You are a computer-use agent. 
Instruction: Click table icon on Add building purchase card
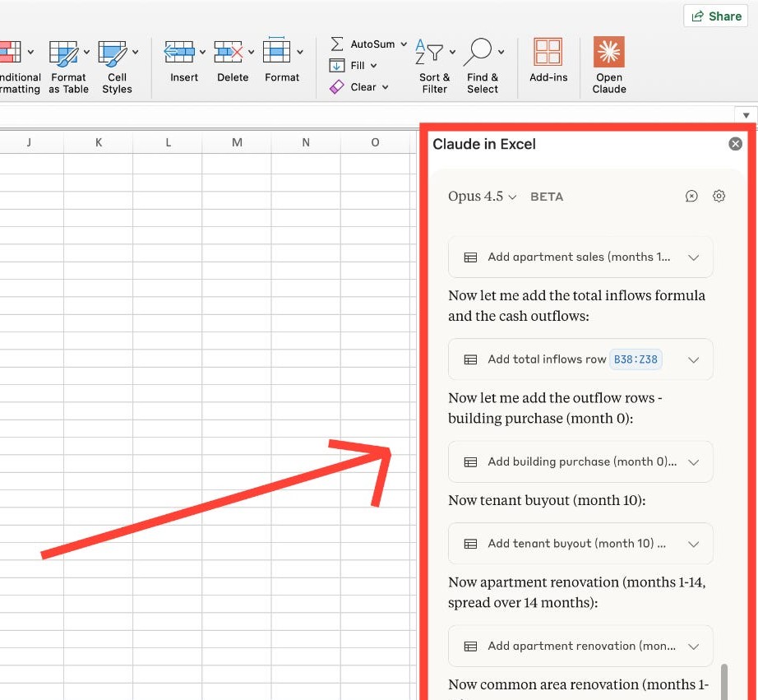pos(470,462)
